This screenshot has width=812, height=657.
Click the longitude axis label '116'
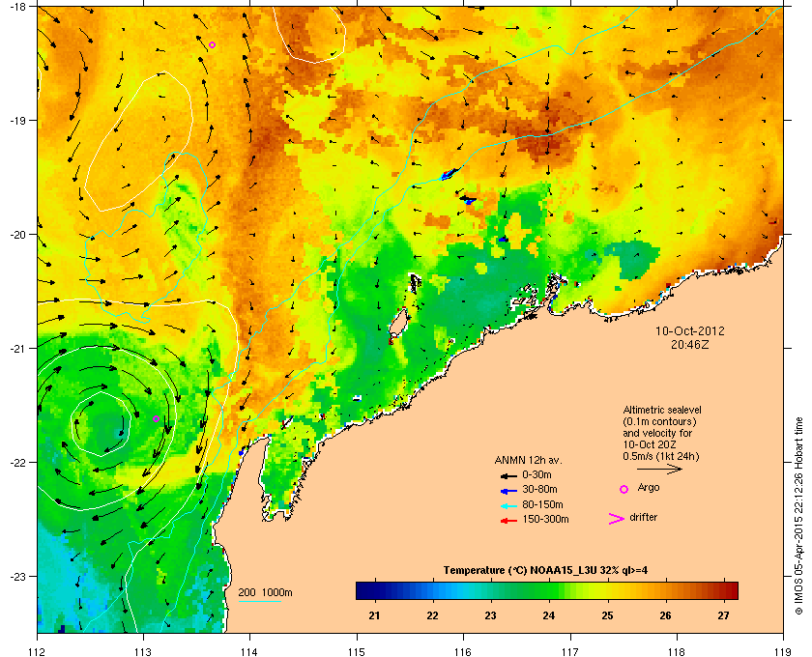coord(463,652)
